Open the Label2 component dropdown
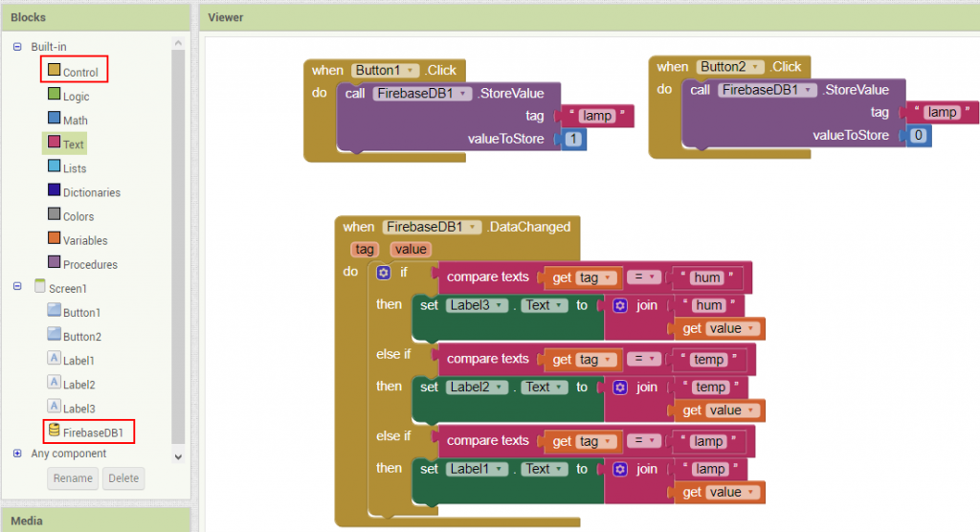 tap(477, 387)
